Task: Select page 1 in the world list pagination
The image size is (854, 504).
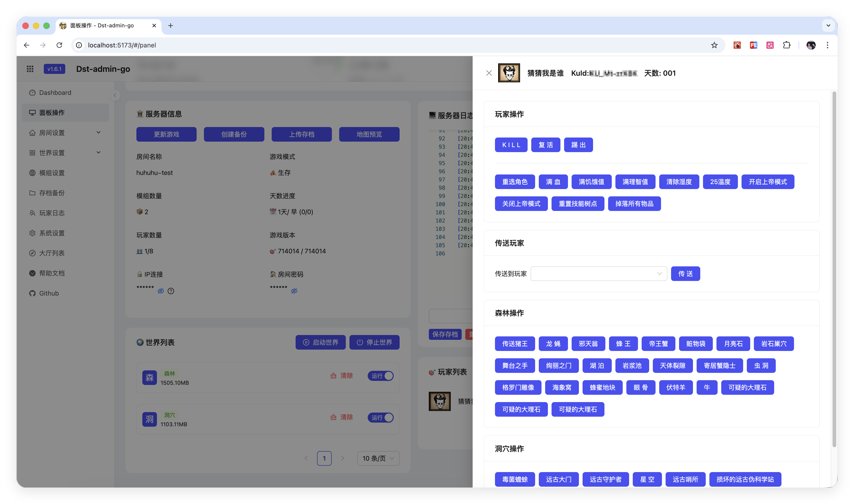Action: pyautogui.click(x=324, y=458)
